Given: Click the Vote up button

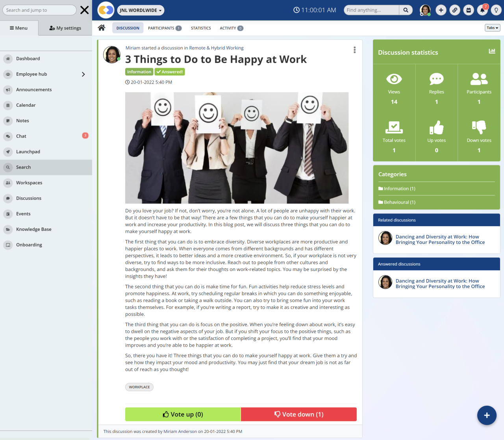Looking at the screenshot, I should click(x=183, y=414).
